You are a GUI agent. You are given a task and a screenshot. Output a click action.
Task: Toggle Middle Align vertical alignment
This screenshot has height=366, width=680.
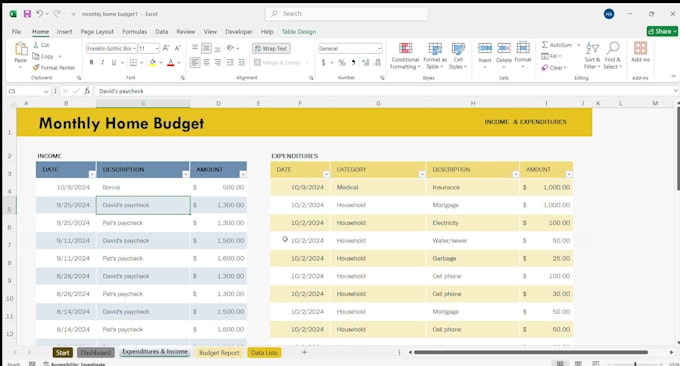206,48
